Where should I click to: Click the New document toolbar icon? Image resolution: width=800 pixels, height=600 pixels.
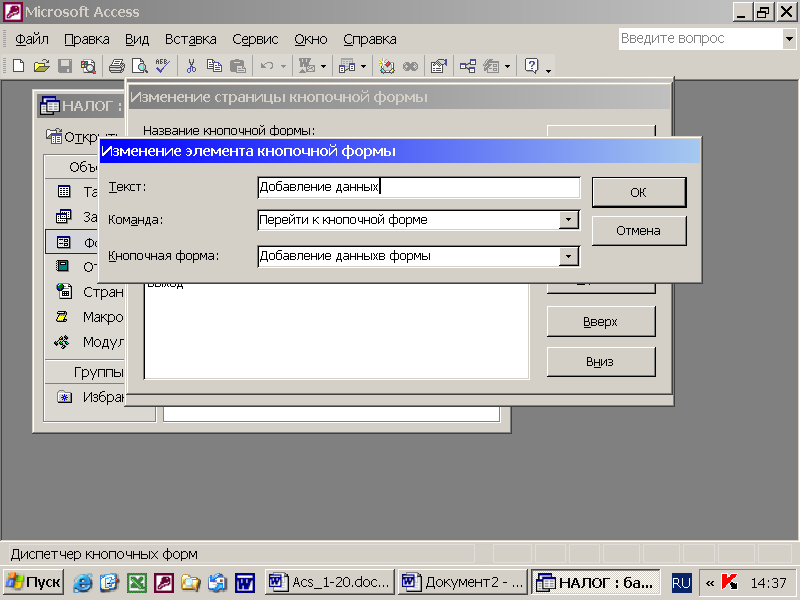(x=18, y=66)
